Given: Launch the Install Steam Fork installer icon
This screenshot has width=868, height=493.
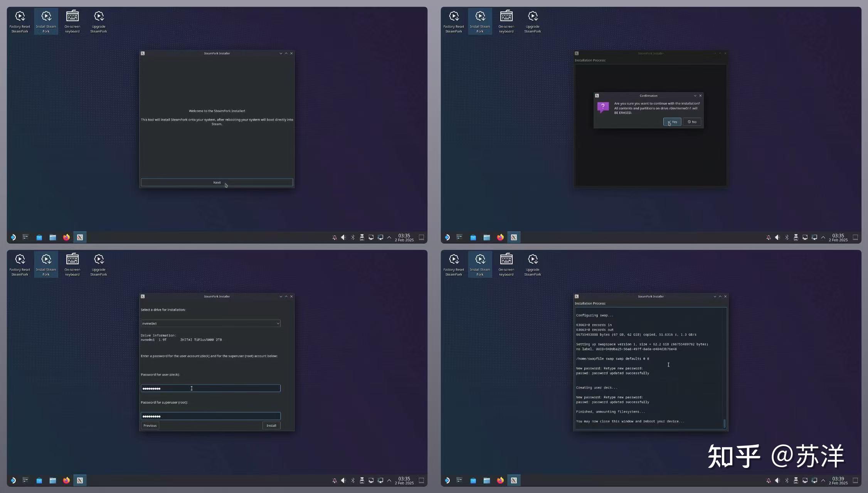Looking at the screenshot, I should [x=46, y=21].
